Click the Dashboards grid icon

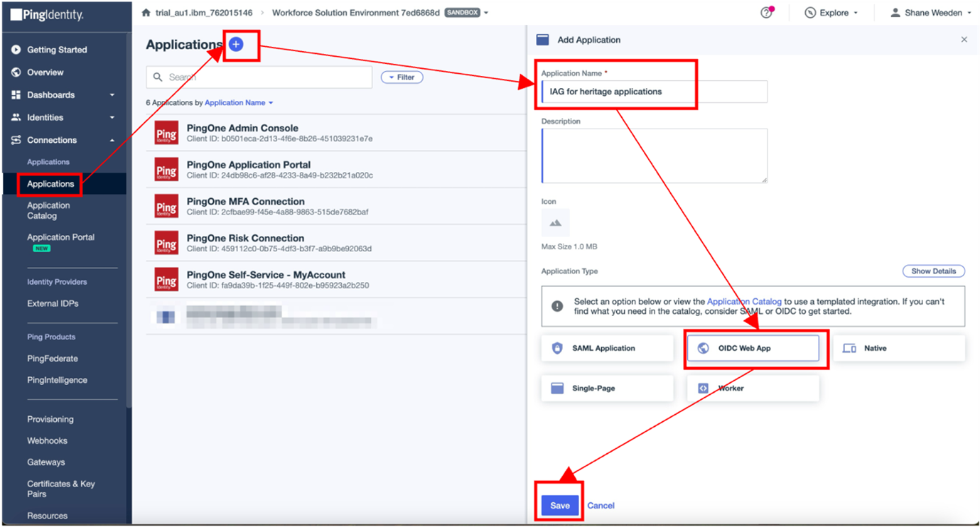coord(16,94)
